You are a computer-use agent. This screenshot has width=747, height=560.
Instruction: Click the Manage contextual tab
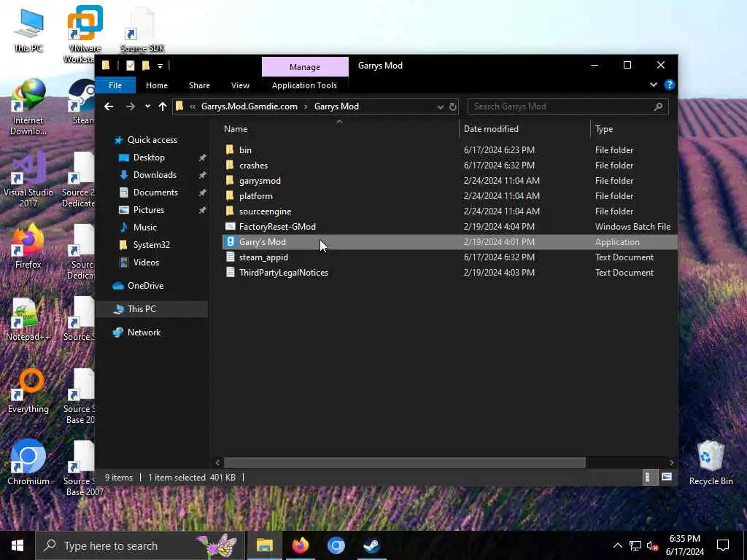(x=305, y=67)
